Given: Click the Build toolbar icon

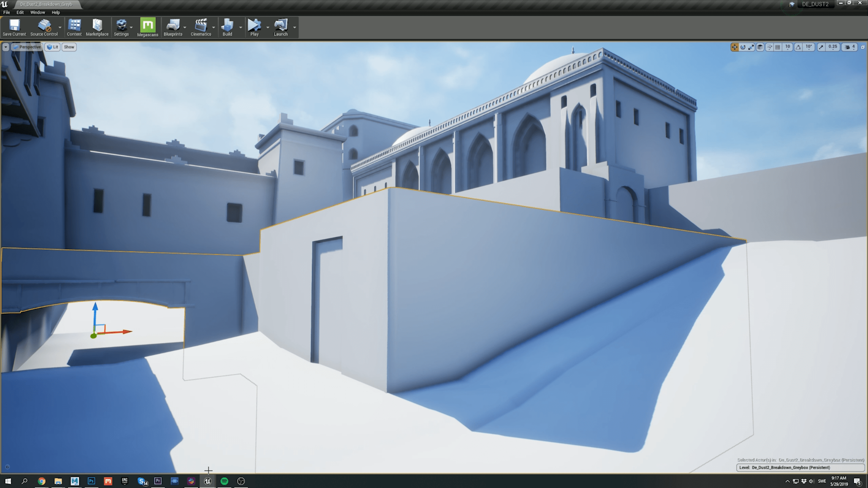Looking at the screenshot, I should (227, 27).
